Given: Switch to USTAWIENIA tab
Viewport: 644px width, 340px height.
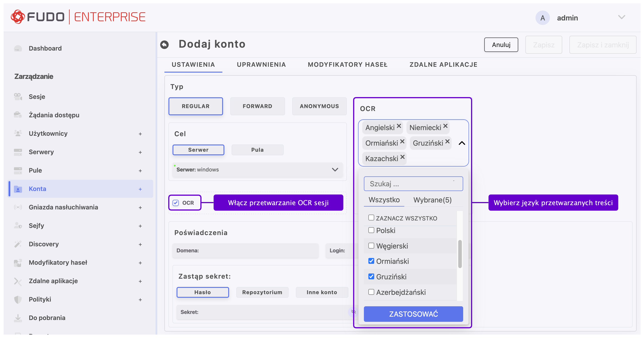Looking at the screenshot, I should [x=193, y=64].
